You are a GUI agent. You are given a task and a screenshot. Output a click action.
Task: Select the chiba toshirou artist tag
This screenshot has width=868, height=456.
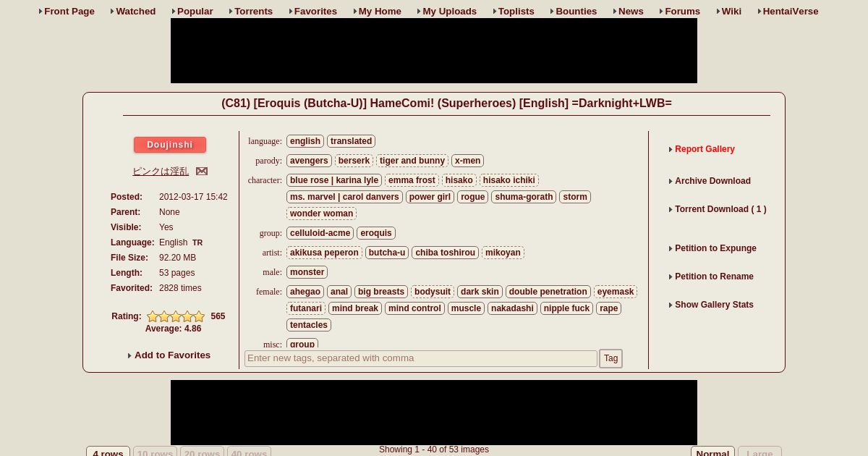(446, 253)
